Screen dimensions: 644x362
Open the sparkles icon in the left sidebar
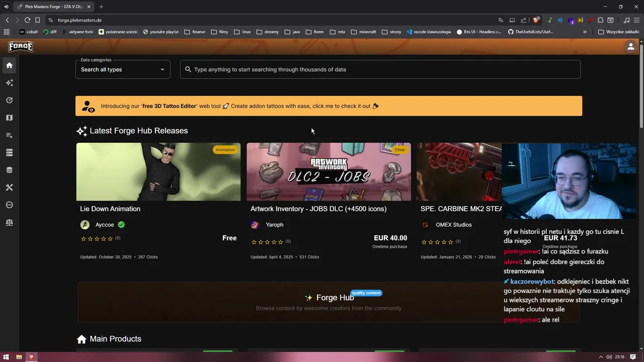click(x=9, y=83)
